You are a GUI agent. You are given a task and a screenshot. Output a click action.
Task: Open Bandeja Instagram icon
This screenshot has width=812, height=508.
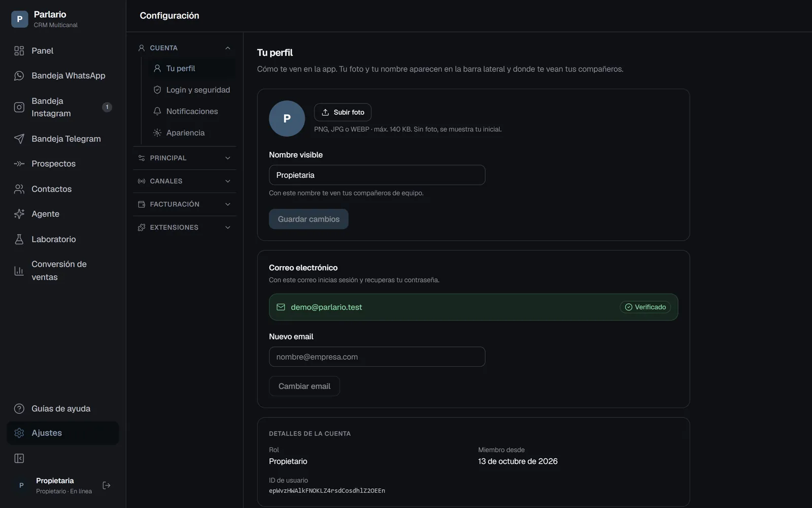pyautogui.click(x=19, y=107)
